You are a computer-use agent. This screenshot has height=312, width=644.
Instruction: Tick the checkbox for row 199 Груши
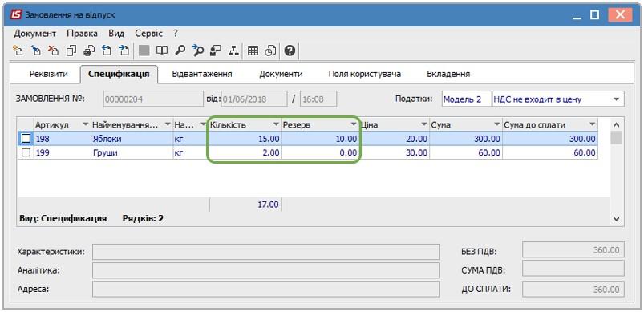(26, 152)
